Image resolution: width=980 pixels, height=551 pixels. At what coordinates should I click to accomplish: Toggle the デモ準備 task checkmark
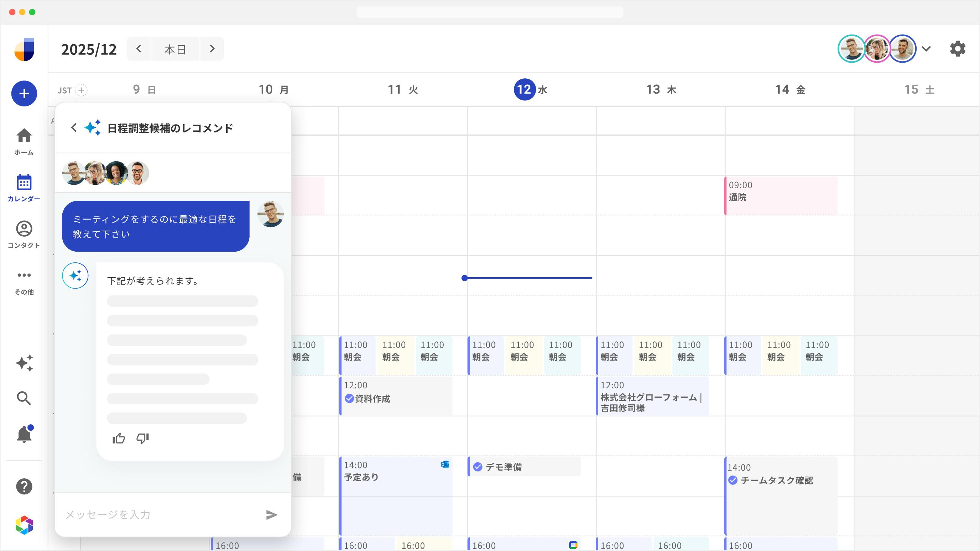pyautogui.click(x=478, y=467)
